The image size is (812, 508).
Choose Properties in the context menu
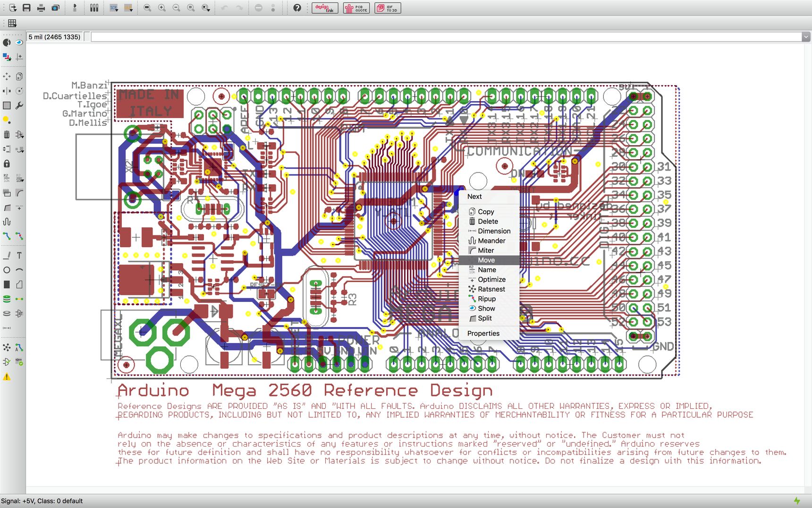point(489,333)
